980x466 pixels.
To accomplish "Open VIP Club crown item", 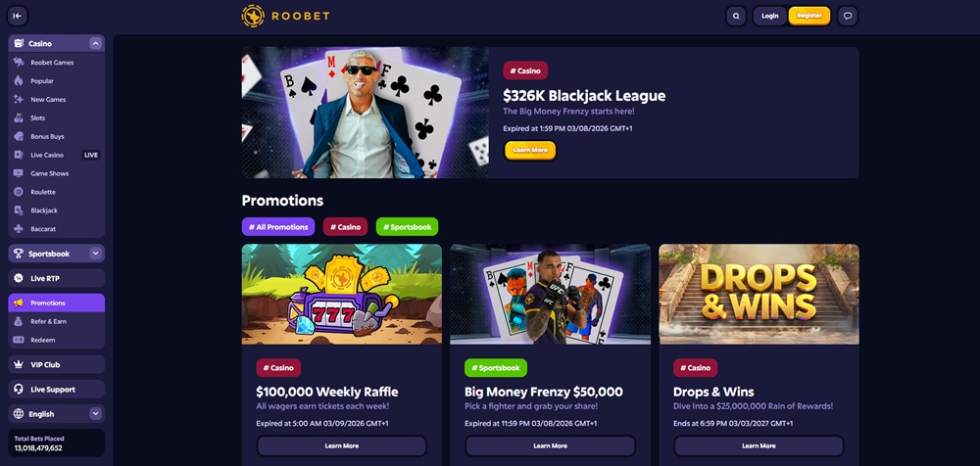I will pyautogui.click(x=56, y=365).
